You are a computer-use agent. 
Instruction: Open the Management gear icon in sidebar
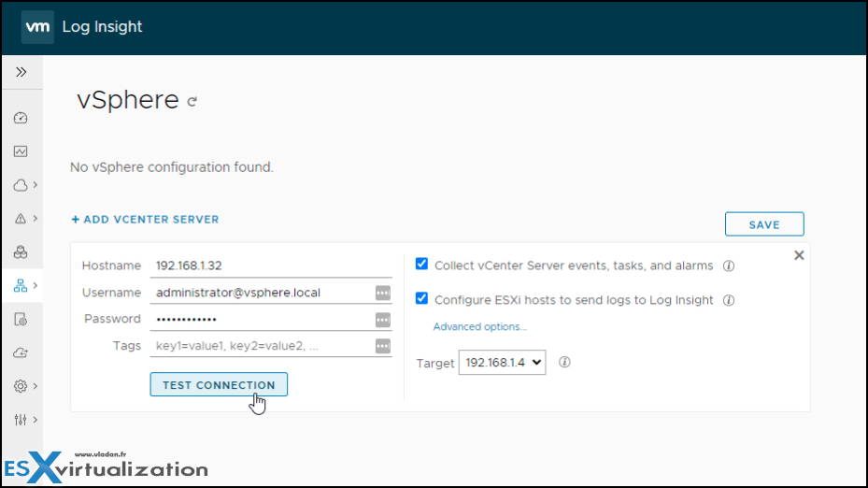(21, 386)
